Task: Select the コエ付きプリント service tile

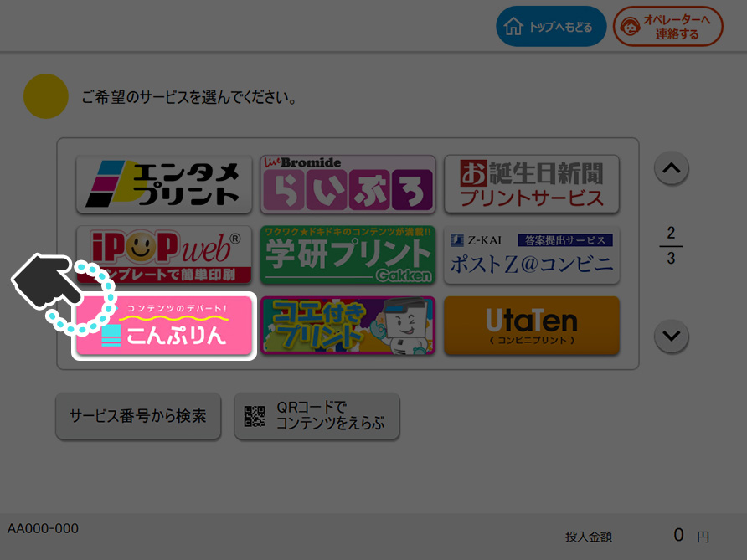Action: coord(348,326)
